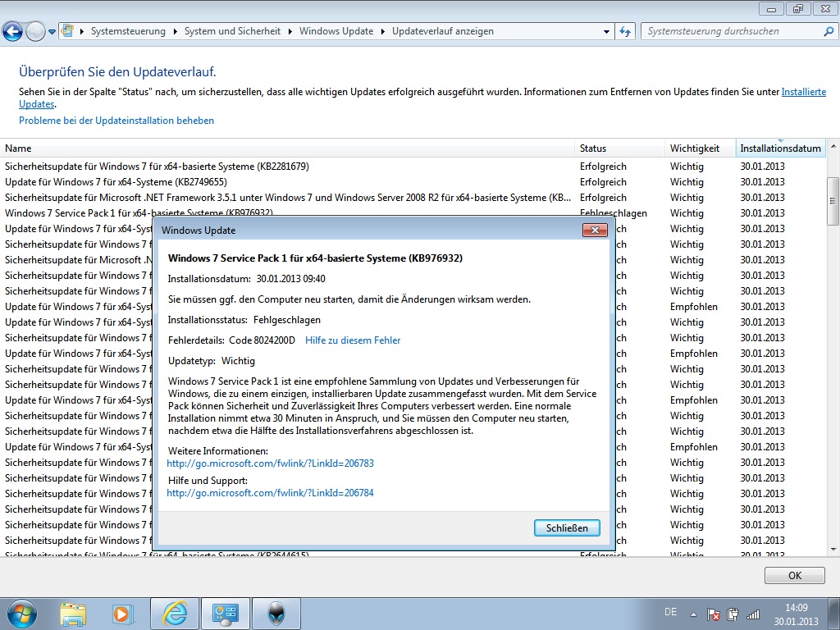Show hidden tray icons with the small arrow
The height and width of the screenshot is (630, 840).
(x=693, y=614)
